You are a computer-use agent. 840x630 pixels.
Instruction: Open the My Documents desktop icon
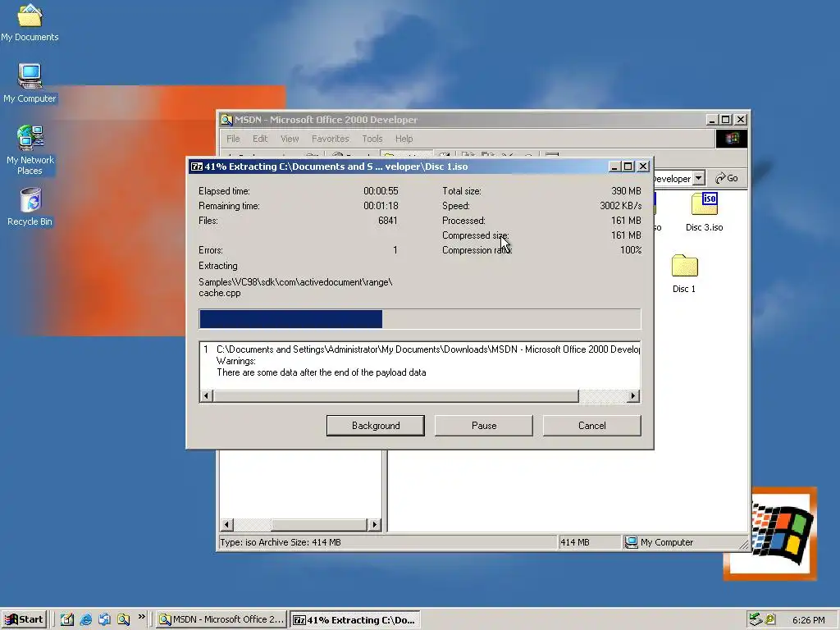point(30,22)
